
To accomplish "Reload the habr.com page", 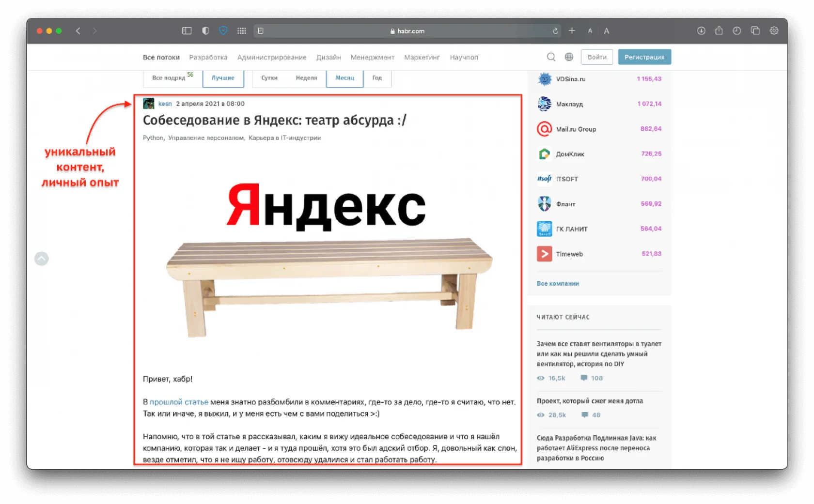I will [x=555, y=31].
